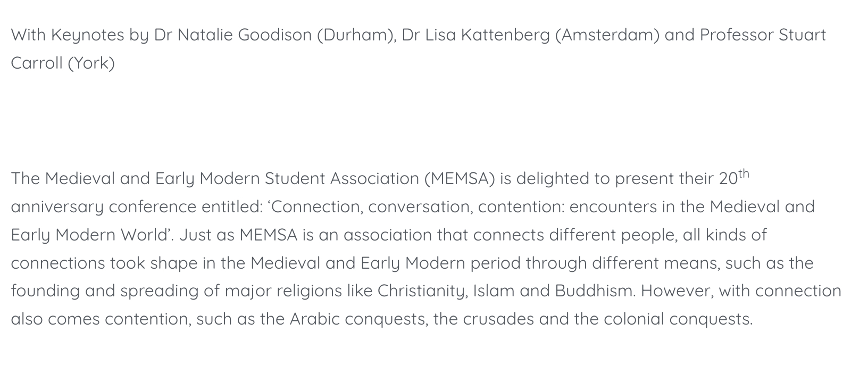Click the word Buddhism
The width and height of the screenshot is (868, 365).
[x=595, y=291]
